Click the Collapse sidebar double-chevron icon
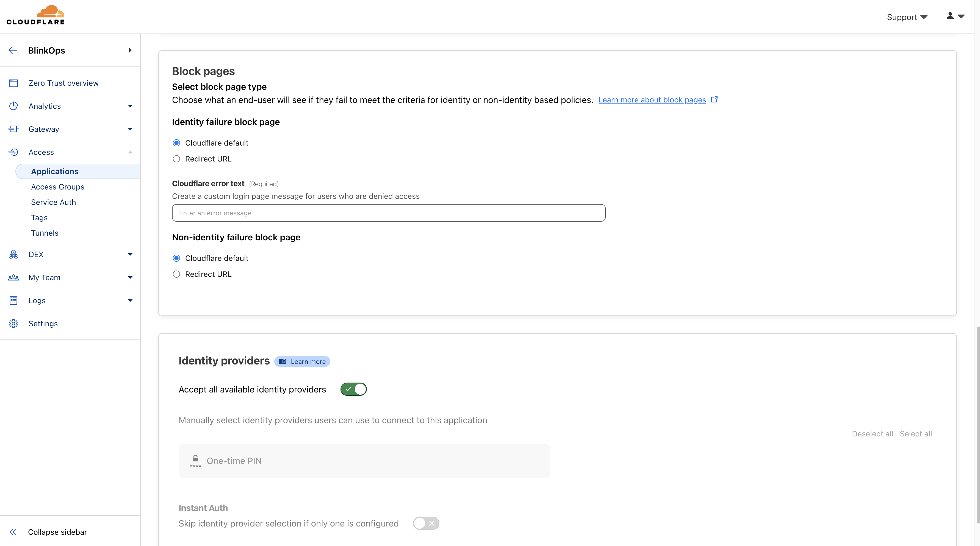Viewport: 980px width, 546px height. 13,532
